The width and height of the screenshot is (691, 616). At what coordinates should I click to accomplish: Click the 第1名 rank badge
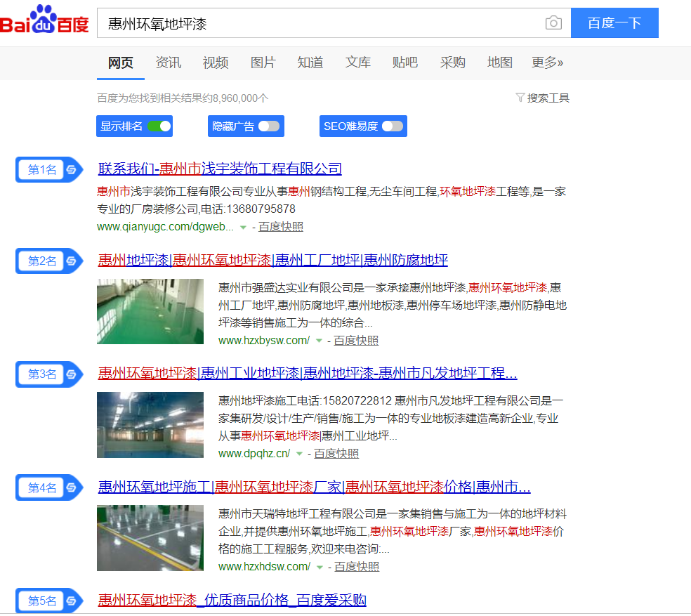[49, 169]
